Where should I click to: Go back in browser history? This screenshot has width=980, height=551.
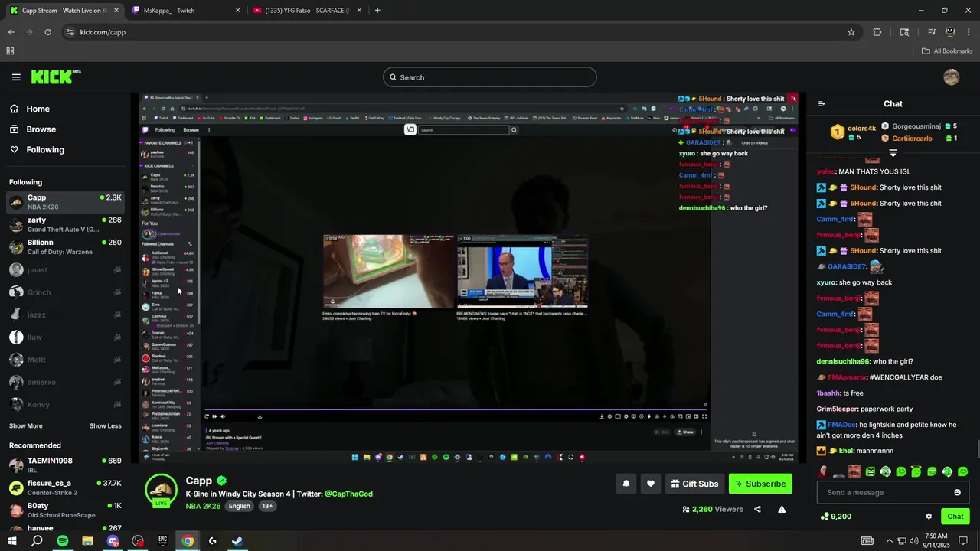click(x=11, y=32)
